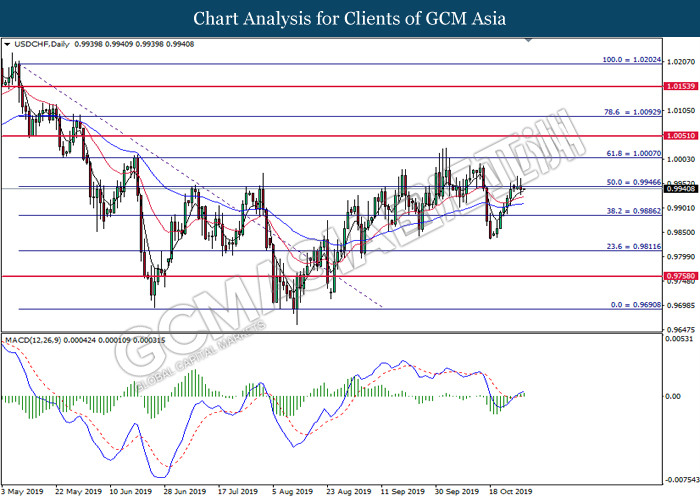Click the chart title mentioning GCM Asia
The image size is (700, 500).
350,18
